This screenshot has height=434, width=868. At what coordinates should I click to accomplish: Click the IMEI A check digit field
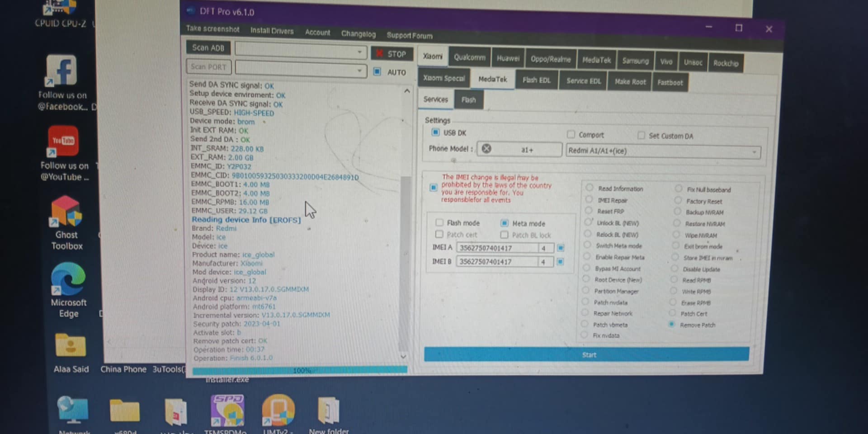pyautogui.click(x=546, y=248)
